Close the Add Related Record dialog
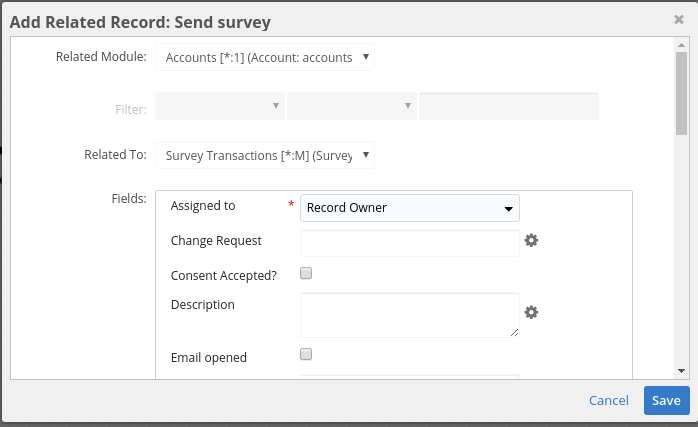698x427 pixels. [679, 19]
